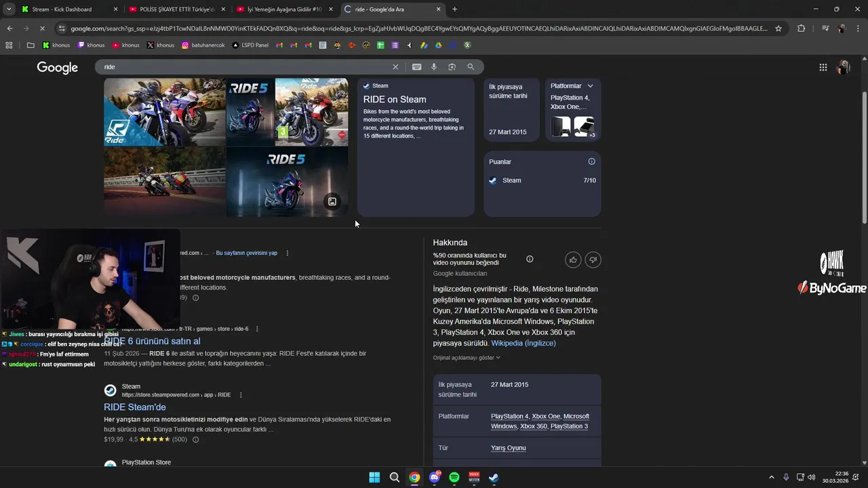Open Voicemeeter from the taskbar
The image size is (868, 488).
pyautogui.click(x=474, y=477)
